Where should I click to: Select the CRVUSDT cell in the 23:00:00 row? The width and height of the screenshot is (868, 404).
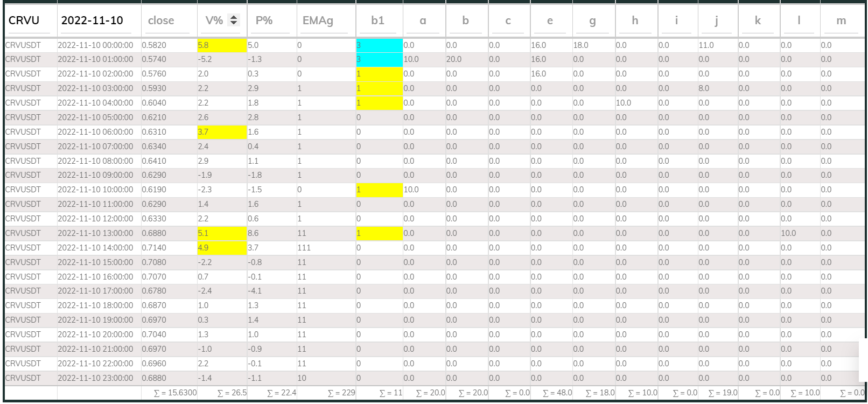tap(23, 378)
